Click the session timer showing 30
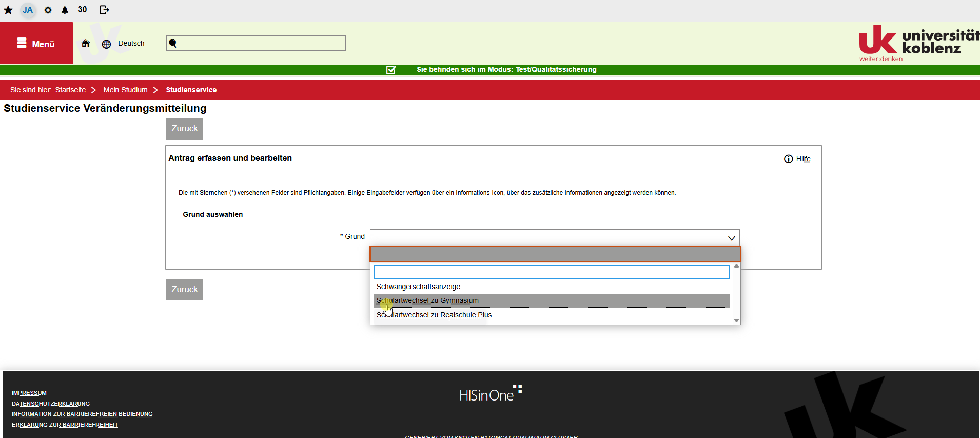Viewport: 980px width, 438px height. tap(83, 10)
